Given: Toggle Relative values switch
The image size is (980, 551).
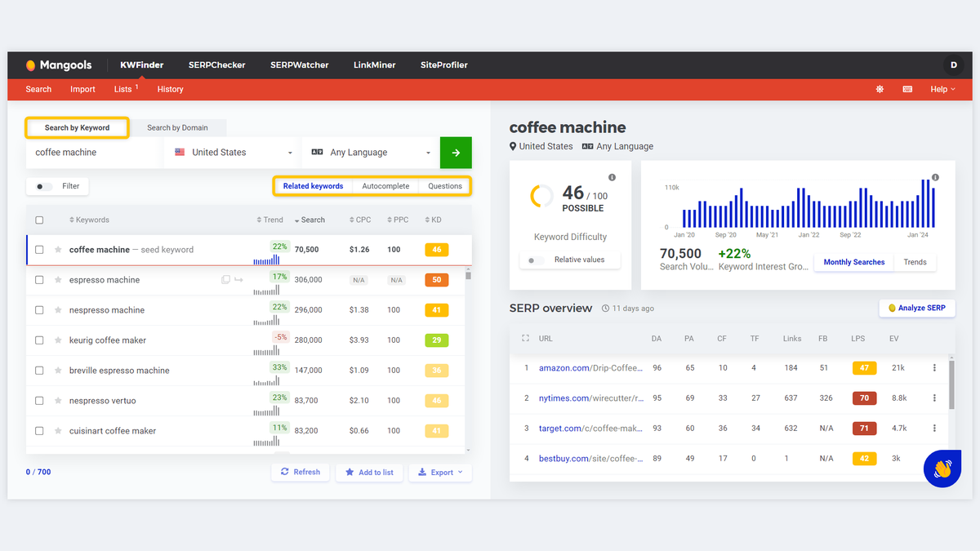Looking at the screenshot, I should pos(536,260).
